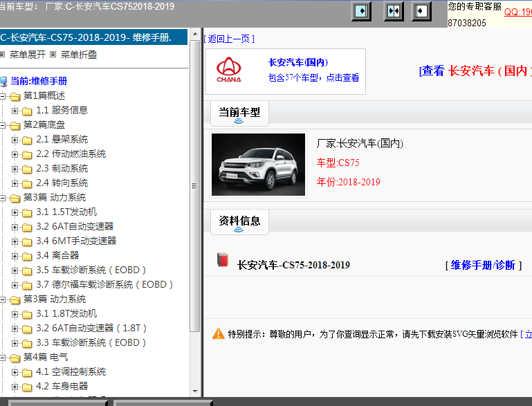This screenshot has width=532, height=406.
Task: Click 包含57个车型，点击查看 link
Action: [x=313, y=77]
